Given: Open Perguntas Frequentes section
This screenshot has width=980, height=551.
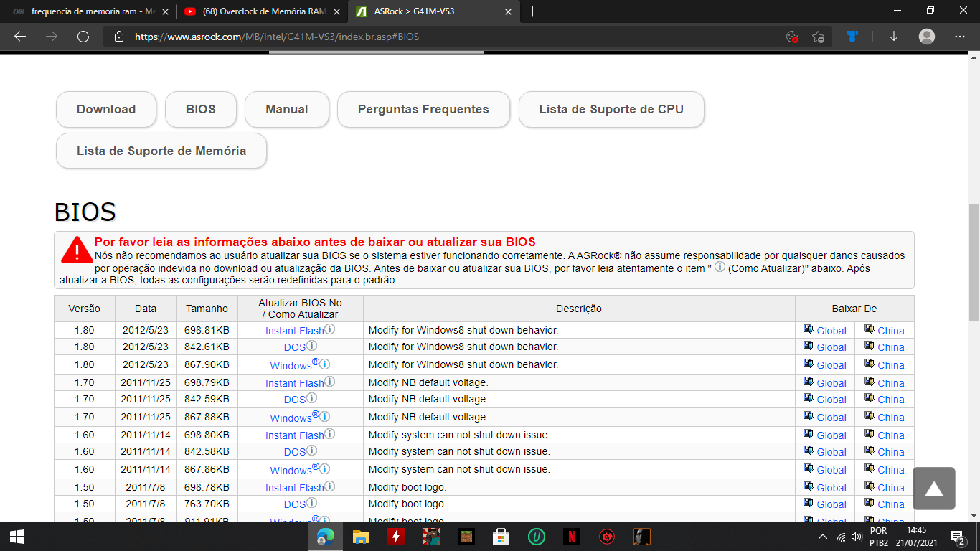Looking at the screenshot, I should point(423,110).
